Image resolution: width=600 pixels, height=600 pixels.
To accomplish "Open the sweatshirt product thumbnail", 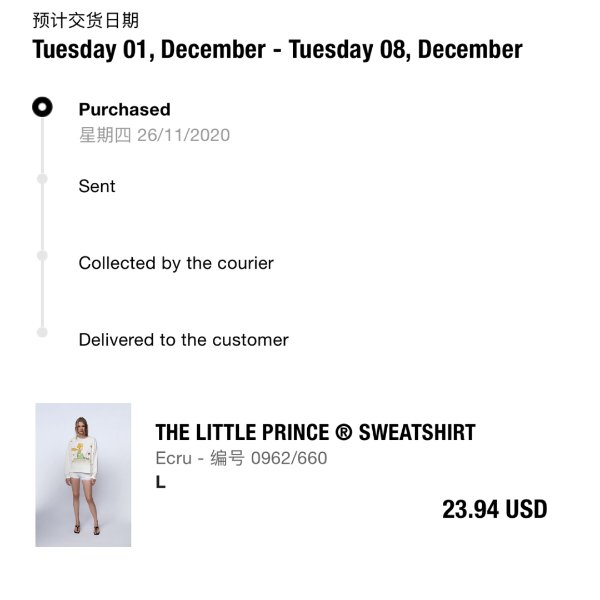I will [83, 474].
